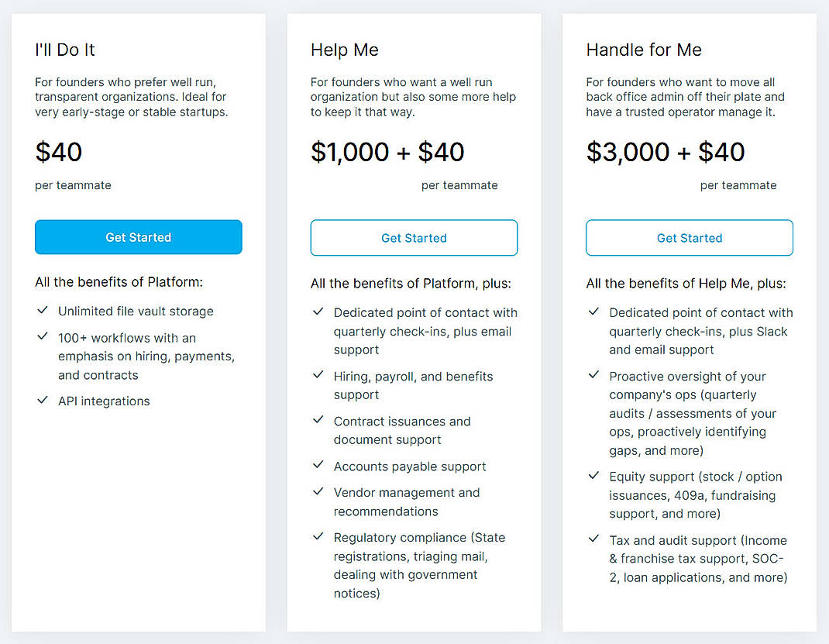Screen dimensions: 829x644
Task: Click the checkmark beside 100+ workflows feature
Action: tap(43, 337)
